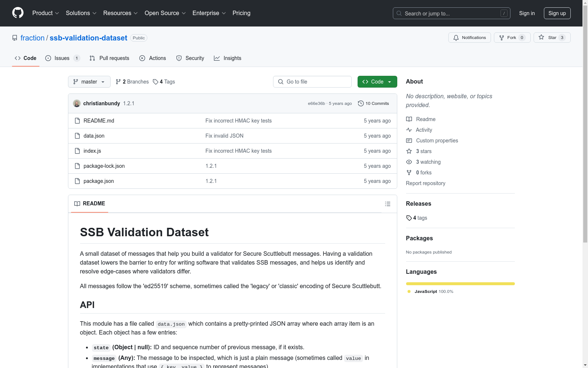Screen dimensions: 588x368
Task: Open the Pricing link
Action: (x=241, y=13)
